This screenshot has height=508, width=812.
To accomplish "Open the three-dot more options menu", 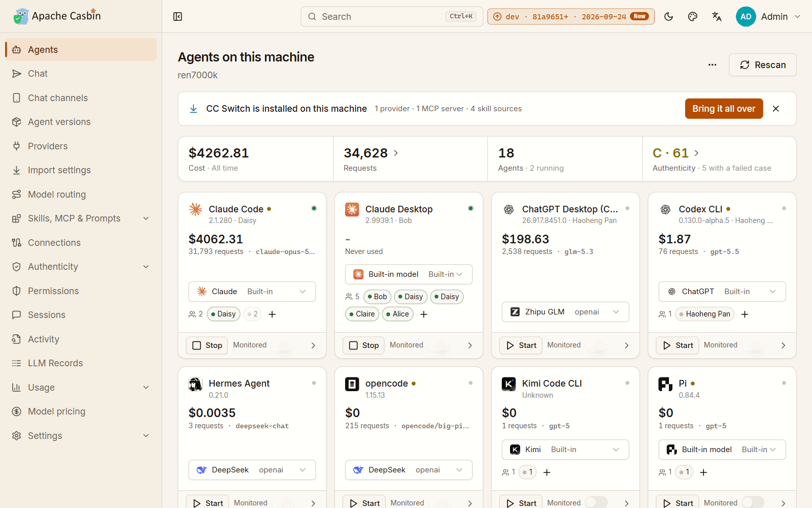I will [x=713, y=65].
